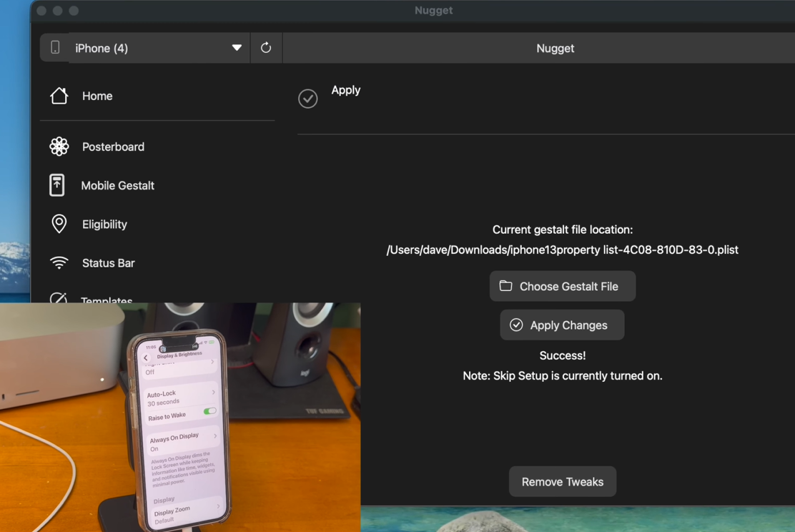The image size is (795, 532).
Task: Click the dropdown arrow beside iPhone (4)
Action: pyautogui.click(x=237, y=48)
